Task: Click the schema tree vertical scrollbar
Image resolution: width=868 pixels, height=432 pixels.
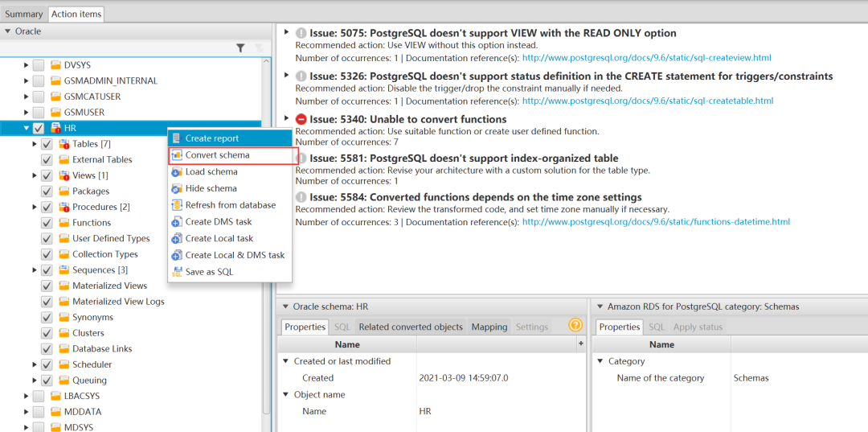Action: pyautogui.click(x=266, y=238)
